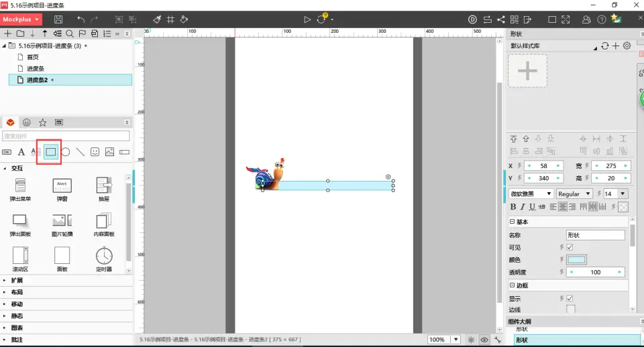The height and width of the screenshot is (347, 644).
Task: Add a new page with plus icon
Action: coord(7,33)
